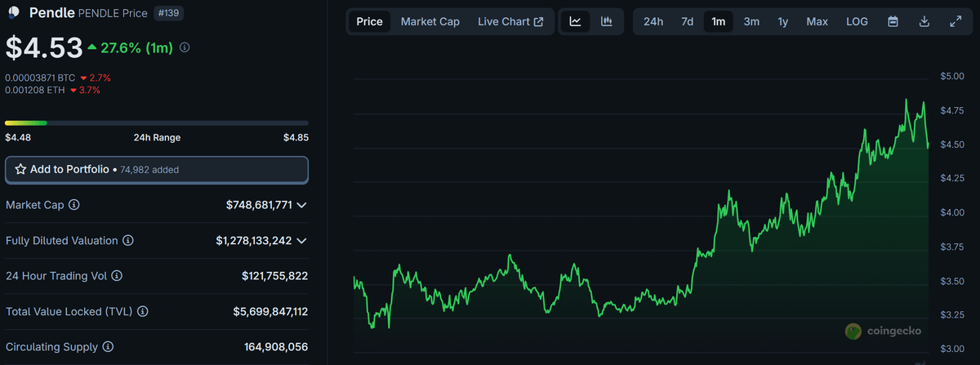This screenshot has width=980, height=365.
Task: Select the 3m time range
Action: pyautogui.click(x=751, y=21)
